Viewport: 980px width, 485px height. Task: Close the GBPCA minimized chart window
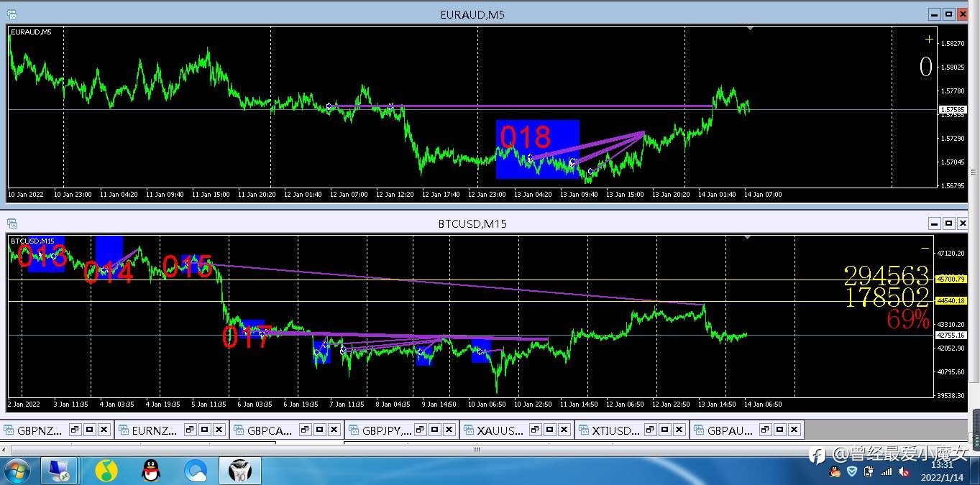coord(334,430)
